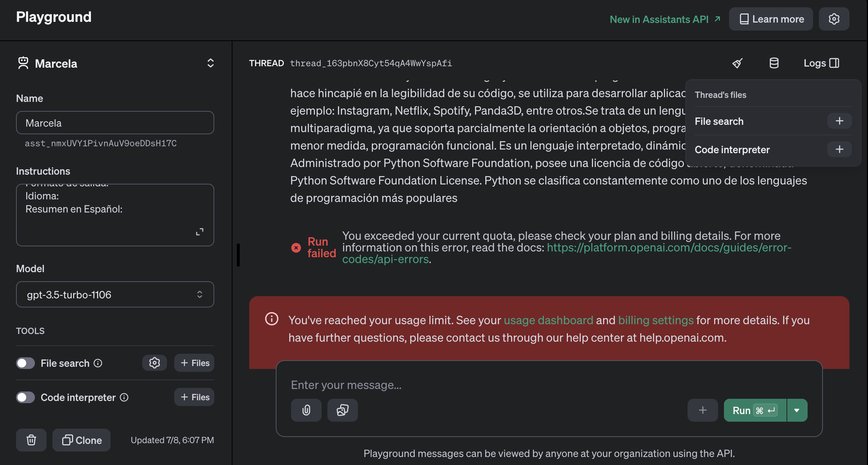Select File search in thread files menu
868x465 pixels.
click(x=719, y=121)
